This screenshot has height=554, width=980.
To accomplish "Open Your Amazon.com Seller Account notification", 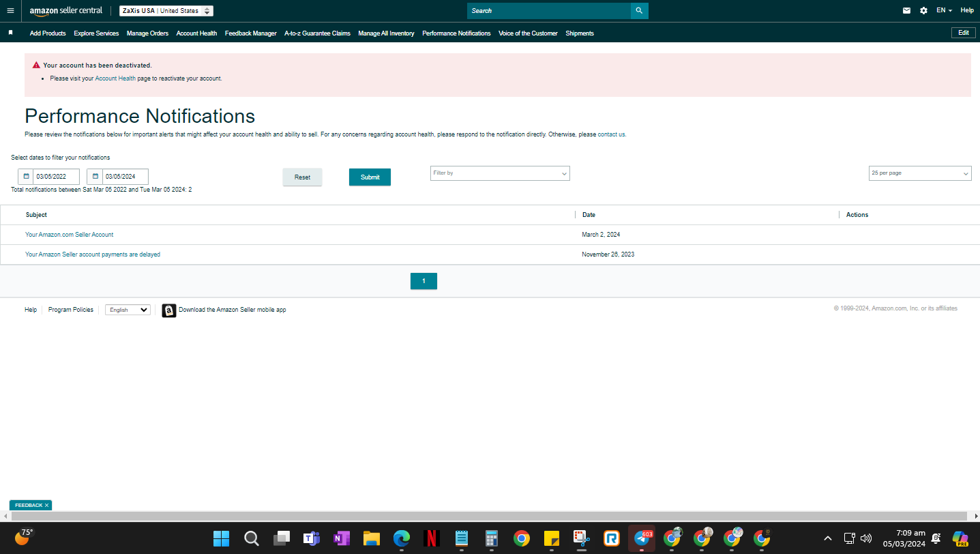I will coord(70,235).
